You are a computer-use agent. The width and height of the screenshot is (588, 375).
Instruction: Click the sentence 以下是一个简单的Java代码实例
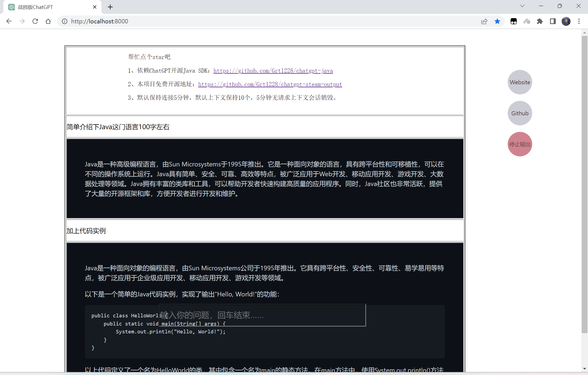[182, 294]
